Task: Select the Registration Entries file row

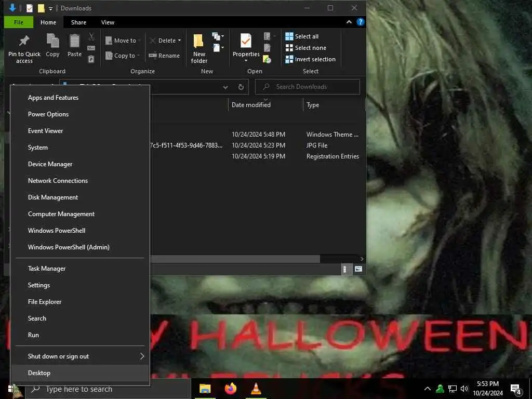Action: point(258,156)
